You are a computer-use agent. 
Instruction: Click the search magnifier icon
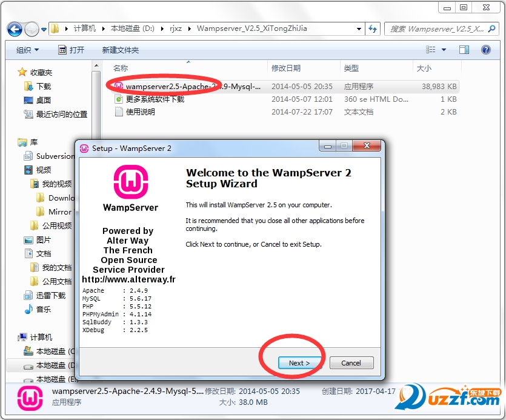pos(492,29)
